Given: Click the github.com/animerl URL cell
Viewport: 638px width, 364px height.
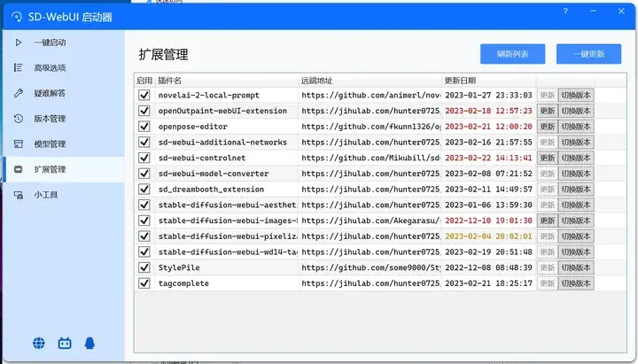Looking at the screenshot, I should [370, 95].
